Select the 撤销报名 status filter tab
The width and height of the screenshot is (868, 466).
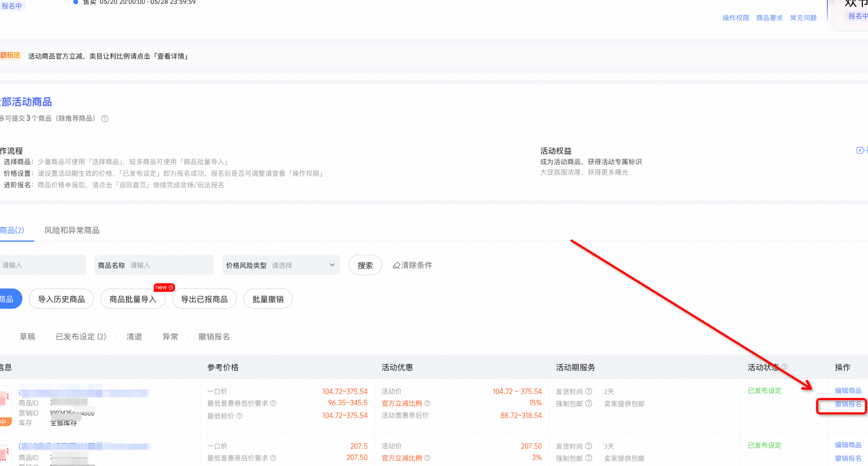[214, 337]
